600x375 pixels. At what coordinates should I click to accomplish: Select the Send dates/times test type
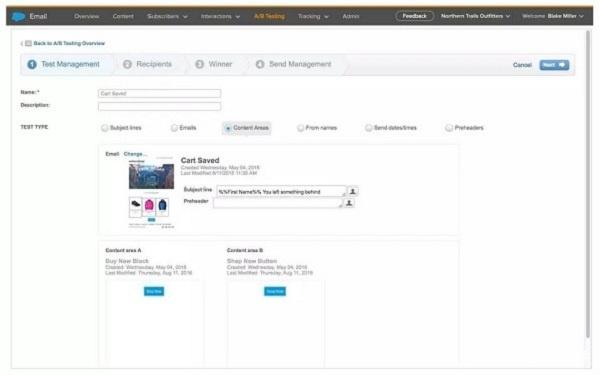pos(368,128)
